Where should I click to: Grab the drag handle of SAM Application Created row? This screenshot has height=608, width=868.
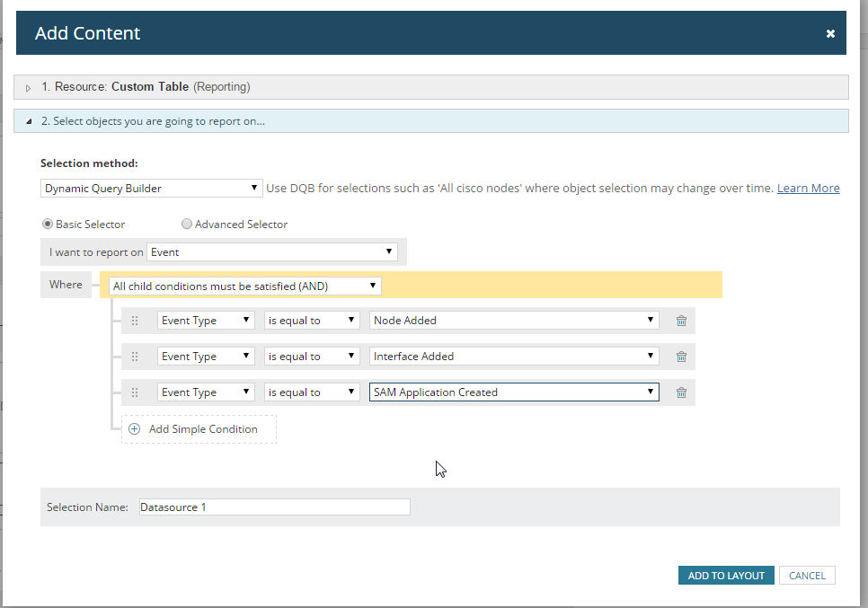coord(135,392)
